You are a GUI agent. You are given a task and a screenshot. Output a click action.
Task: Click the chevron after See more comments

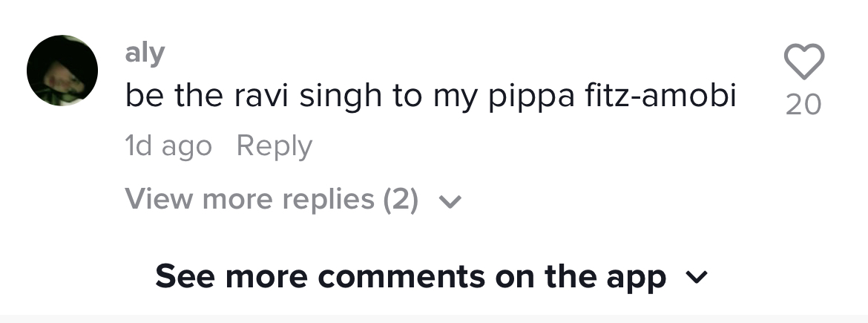[x=697, y=276]
